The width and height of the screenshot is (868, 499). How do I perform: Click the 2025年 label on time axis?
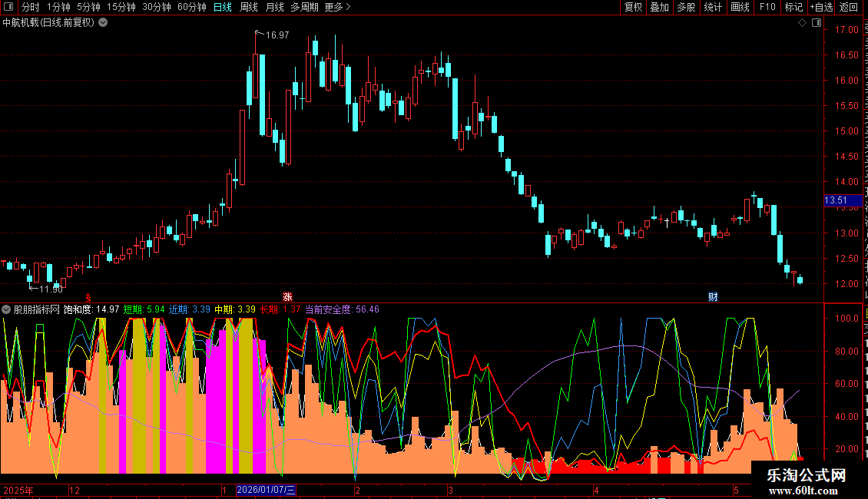18,490
